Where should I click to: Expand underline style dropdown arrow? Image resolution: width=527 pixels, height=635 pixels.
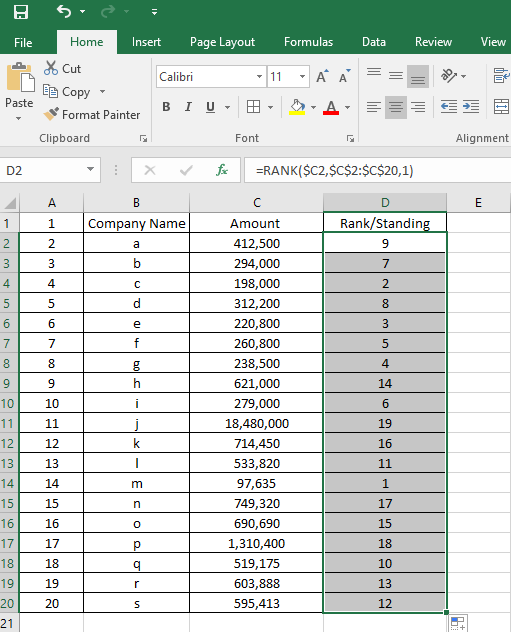coord(227,107)
